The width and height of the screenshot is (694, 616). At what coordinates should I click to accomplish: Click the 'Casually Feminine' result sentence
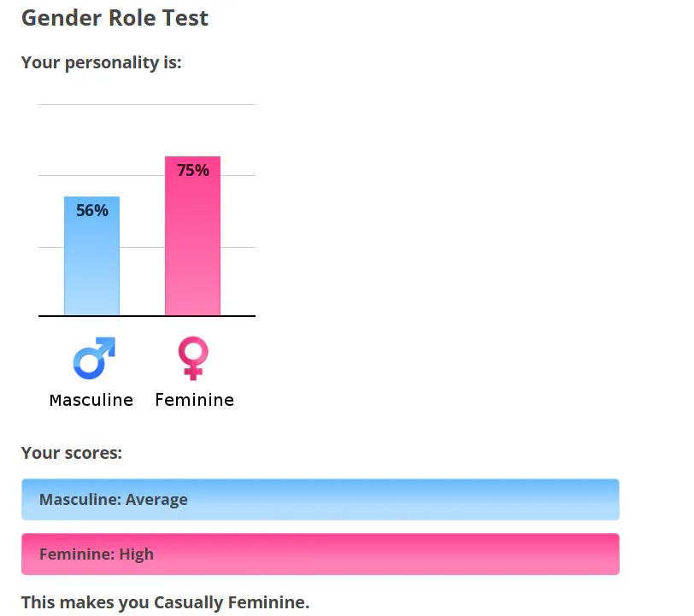pyautogui.click(x=166, y=602)
